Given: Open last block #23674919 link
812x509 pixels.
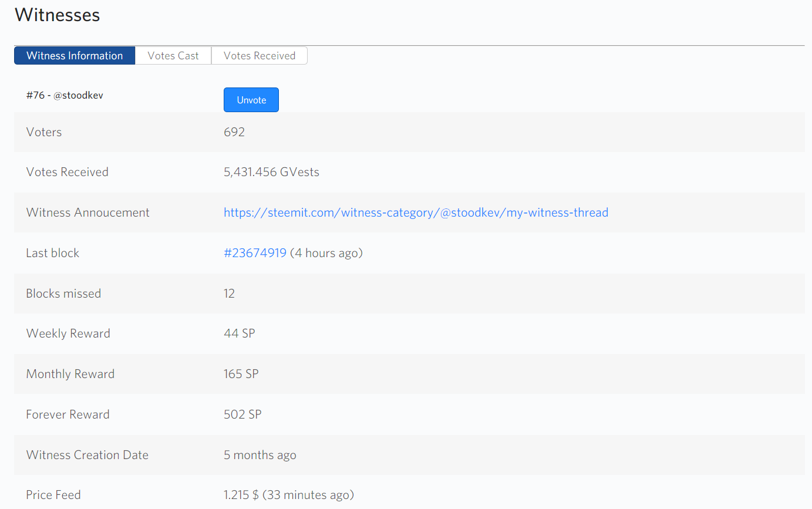Looking at the screenshot, I should click(x=255, y=253).
